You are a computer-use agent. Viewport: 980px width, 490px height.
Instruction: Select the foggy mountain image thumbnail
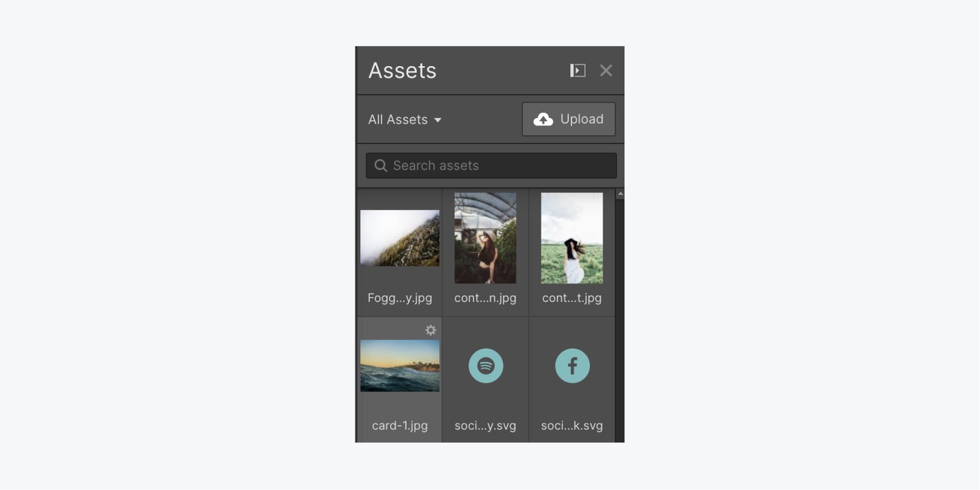point(399,238)
